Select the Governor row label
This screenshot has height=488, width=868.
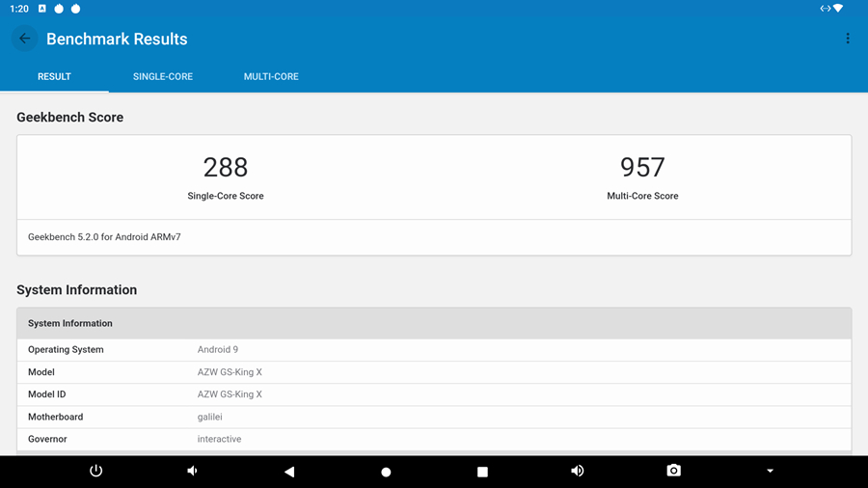(47, 439)
